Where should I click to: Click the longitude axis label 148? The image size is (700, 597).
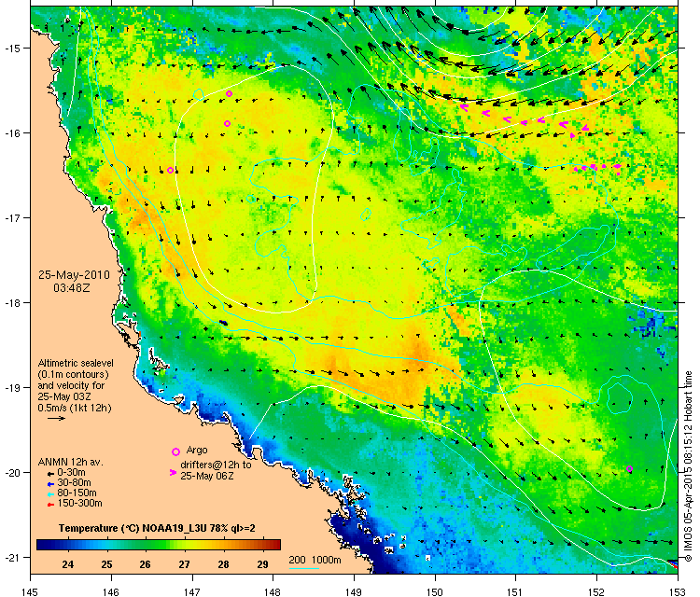tap(273, 592)
